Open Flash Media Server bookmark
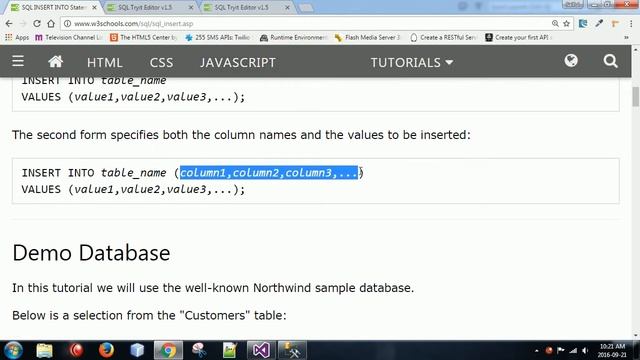The image size is (640, 360). 367,38
